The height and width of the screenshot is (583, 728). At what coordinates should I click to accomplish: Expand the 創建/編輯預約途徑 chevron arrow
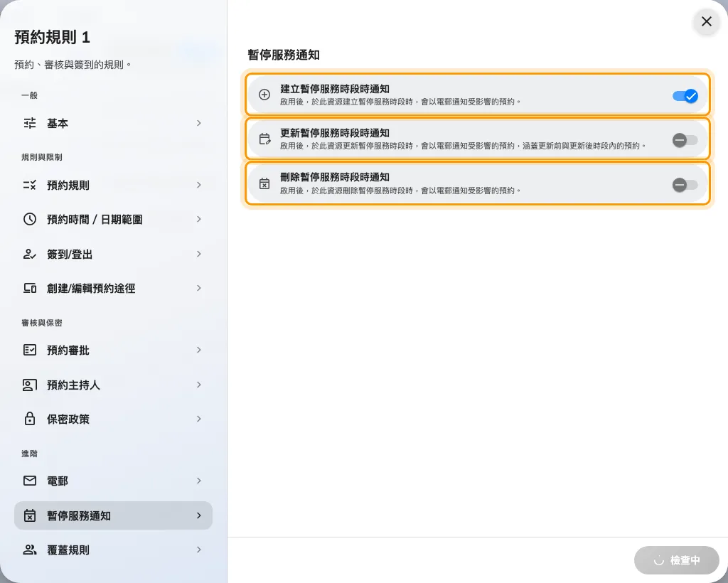(199, 288)
